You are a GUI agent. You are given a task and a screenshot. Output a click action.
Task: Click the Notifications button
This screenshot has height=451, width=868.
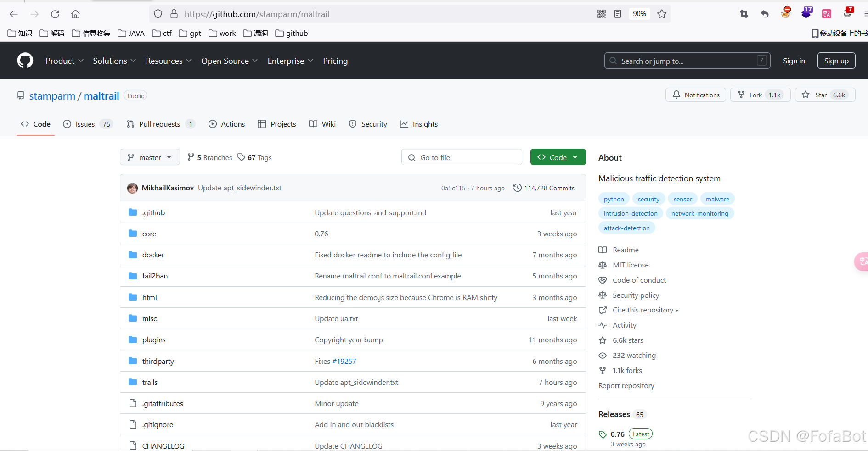[696, 95]
